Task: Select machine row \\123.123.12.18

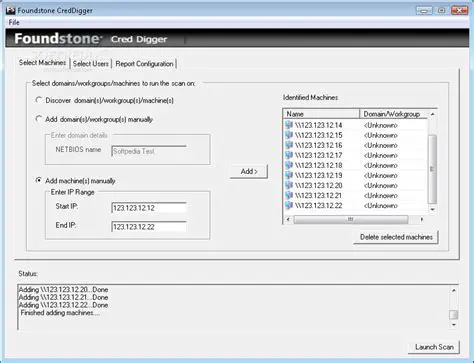Action: click(x=356, y=165)
